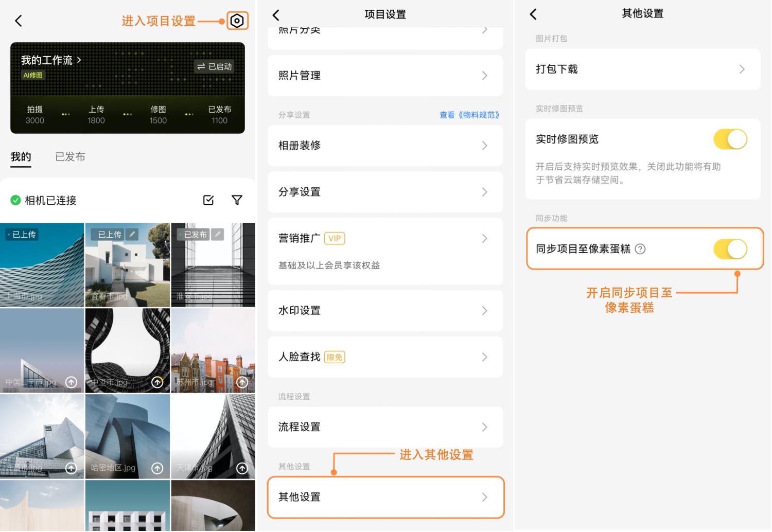This screenshot has width=772, height=532.
Task: Click the filter funnel icon
Action: 237,200
